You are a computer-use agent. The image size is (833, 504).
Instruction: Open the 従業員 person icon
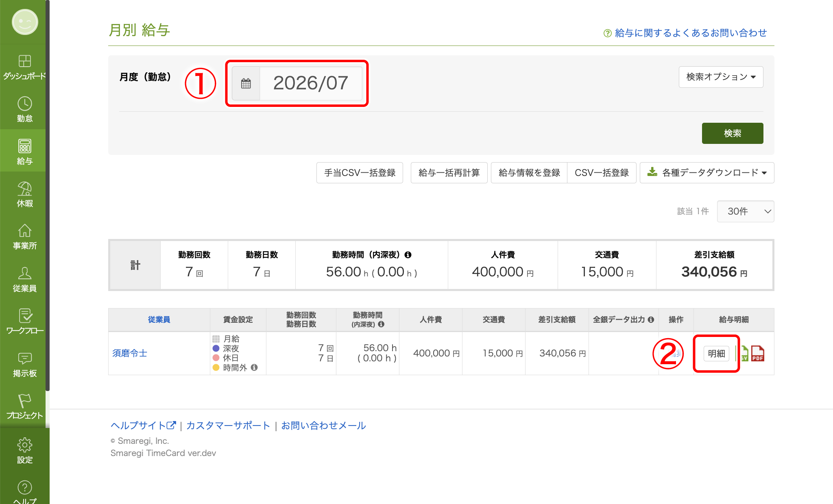click(24, 273)
